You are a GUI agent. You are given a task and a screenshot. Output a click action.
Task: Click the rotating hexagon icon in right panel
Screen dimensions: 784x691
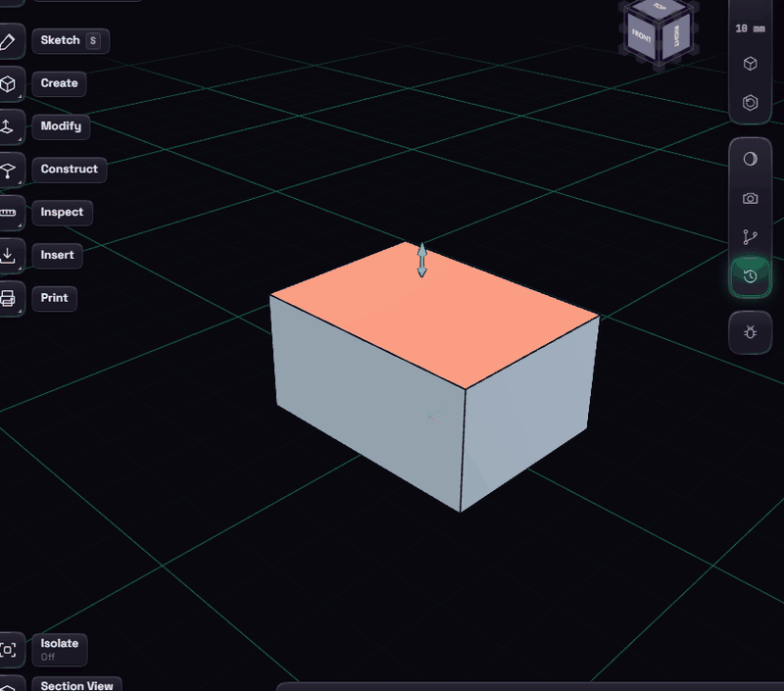click(750, 103)
